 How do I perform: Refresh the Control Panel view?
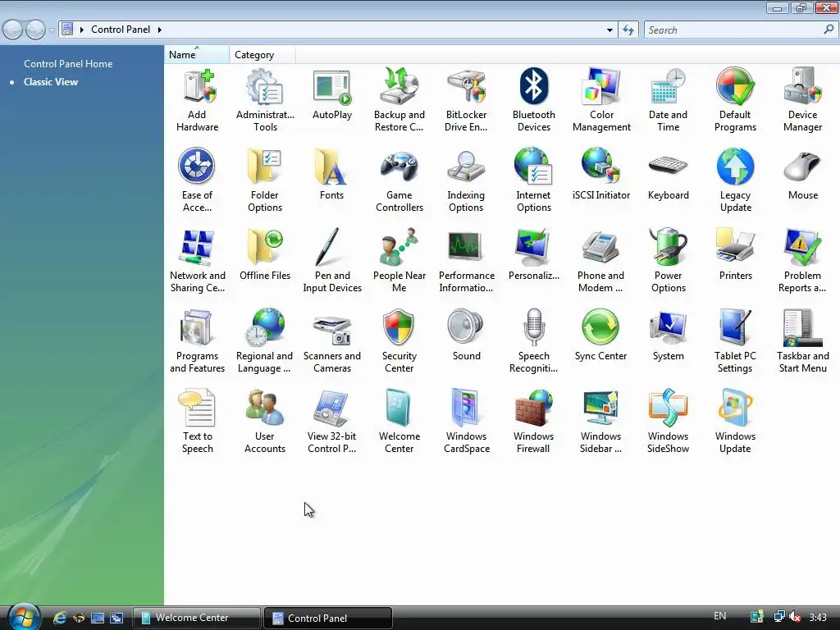tap(628, 30)
